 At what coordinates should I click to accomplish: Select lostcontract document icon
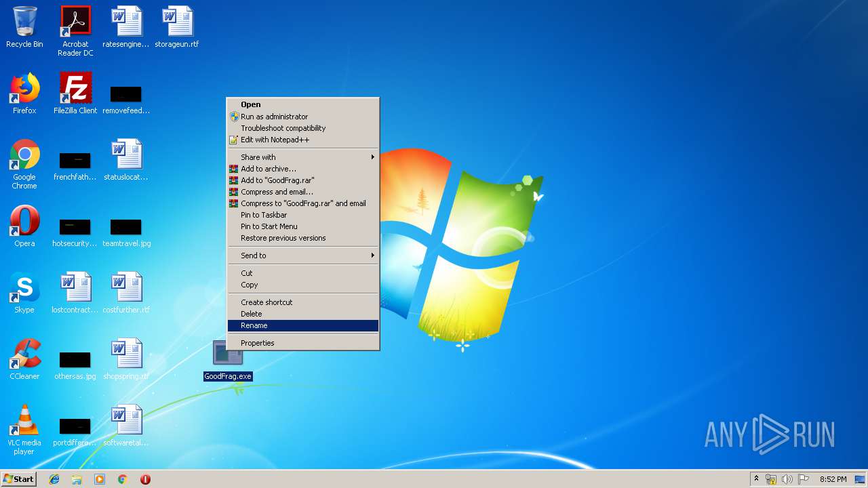[x=75, y=293]
